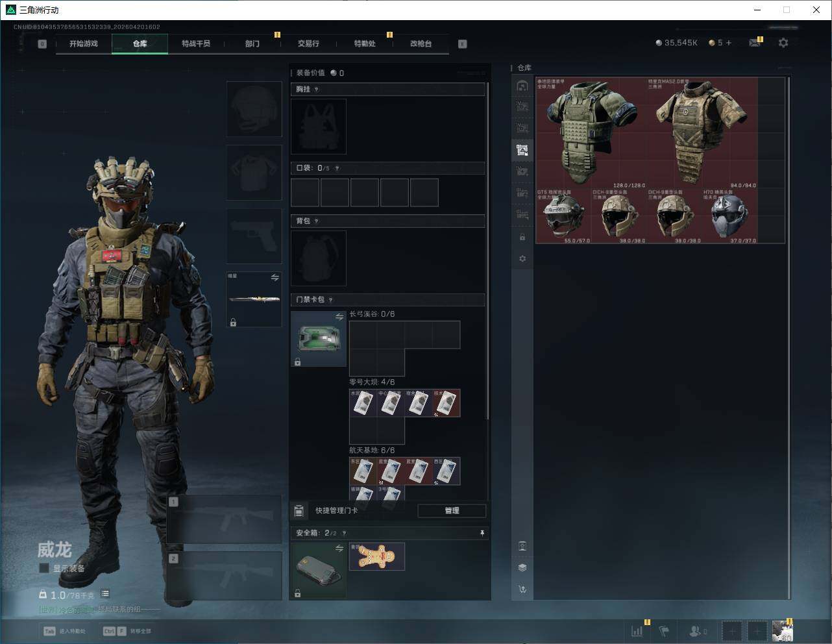Select the keycard case item
Viewport: 832px width, 644px height.
coord(319,339)
